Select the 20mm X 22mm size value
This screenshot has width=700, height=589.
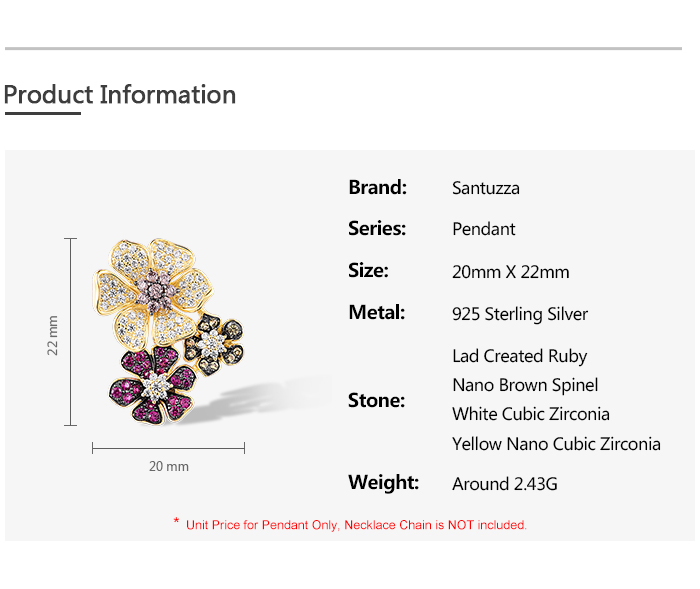tap(510, 272)
